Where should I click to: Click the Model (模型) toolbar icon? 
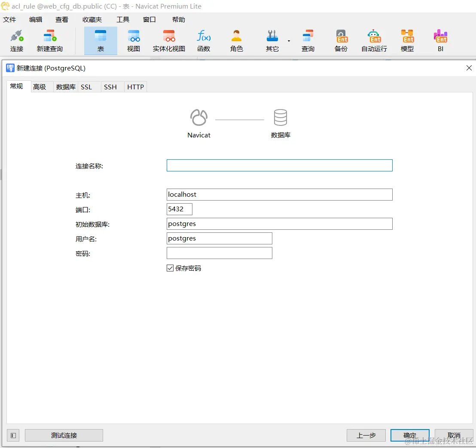click(407, 41)
